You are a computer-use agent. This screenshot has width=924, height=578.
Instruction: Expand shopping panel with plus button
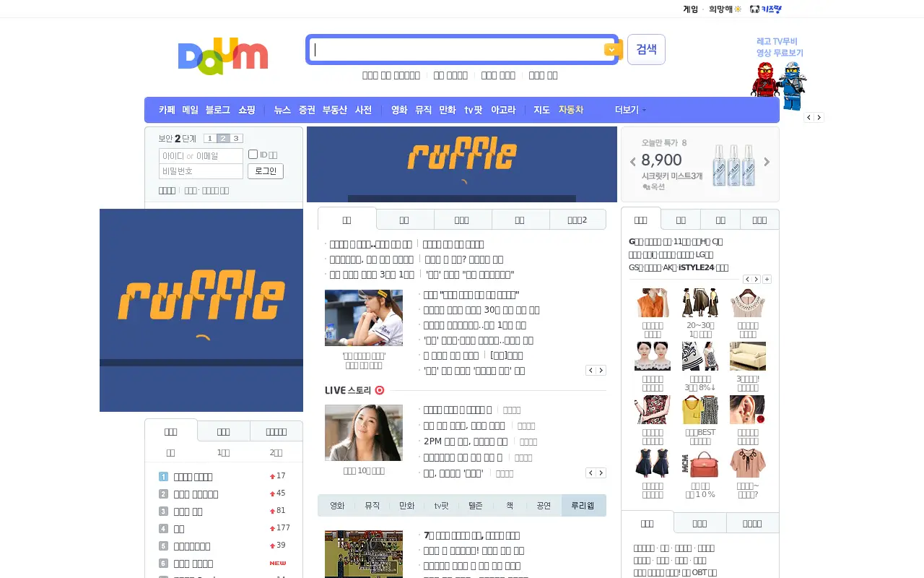[x=767, y=280]
